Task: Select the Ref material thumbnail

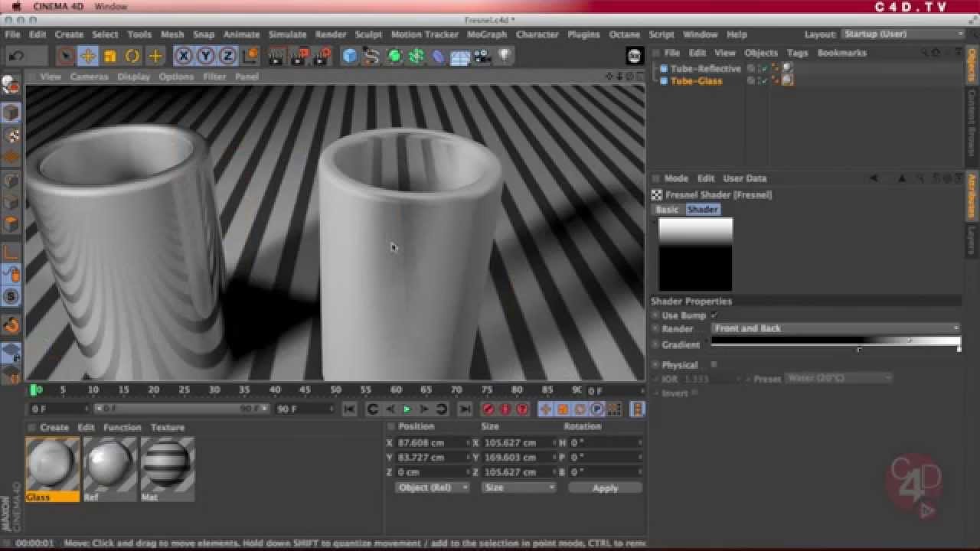Action: click(110, 465)
